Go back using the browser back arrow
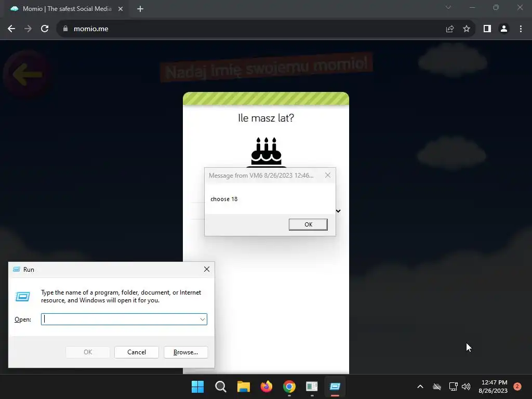Image resolution: width=532 pixels, height=399 pixels. click(11, 29)
